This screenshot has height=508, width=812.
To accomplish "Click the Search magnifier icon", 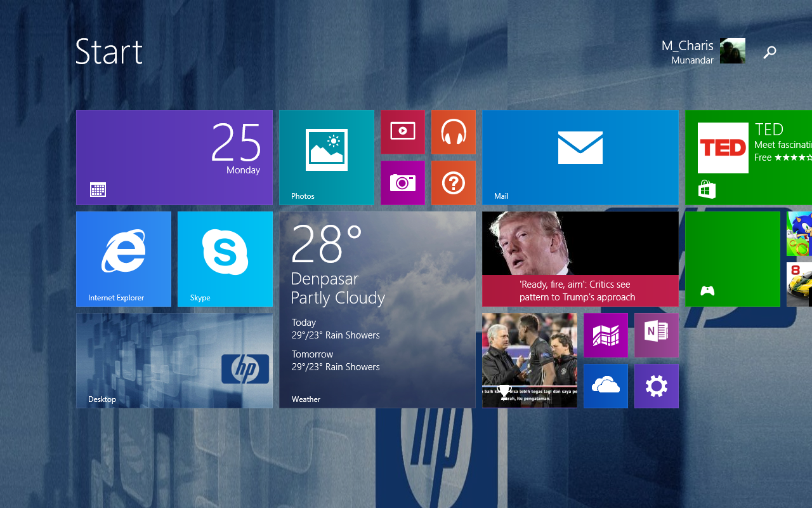I will (x=769, y=52).
